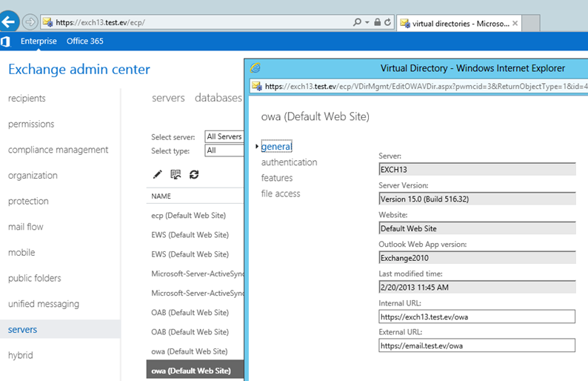The width and height of the screenshot is (588, 381).
Task: Click the browser Forward arrow button
Action: [x=30, y=22]
